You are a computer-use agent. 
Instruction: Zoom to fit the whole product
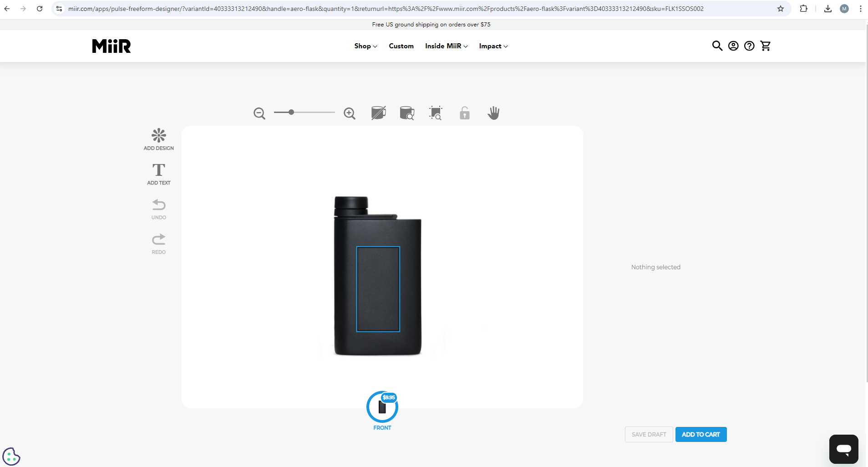tap(407, 113)
